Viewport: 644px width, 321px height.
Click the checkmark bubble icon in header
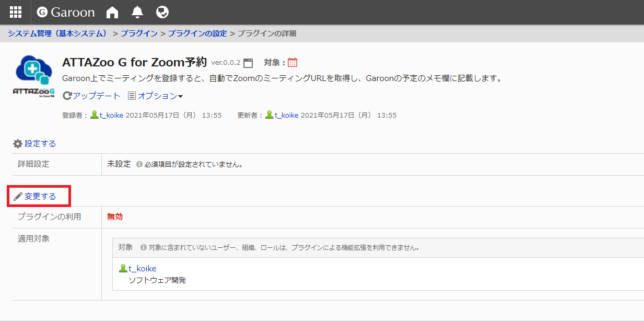[x=162, y=12]
